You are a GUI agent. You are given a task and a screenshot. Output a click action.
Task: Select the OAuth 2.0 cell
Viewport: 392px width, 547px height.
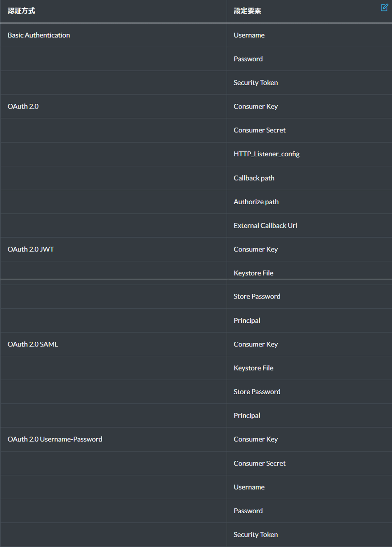(x=23, y=106)
